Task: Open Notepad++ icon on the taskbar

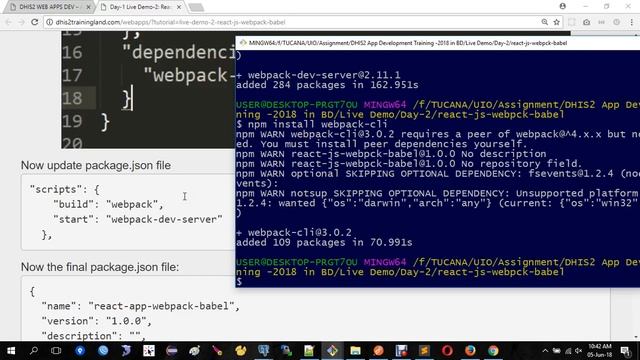Action: pyautogui.click(x=309, y=351)
